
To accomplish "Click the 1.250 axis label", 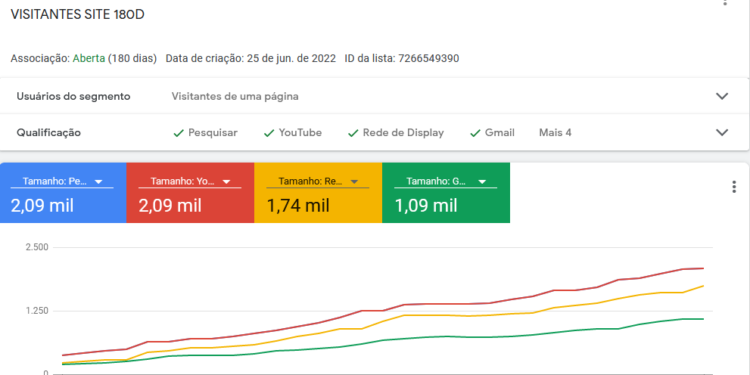I will pos(36,311).
